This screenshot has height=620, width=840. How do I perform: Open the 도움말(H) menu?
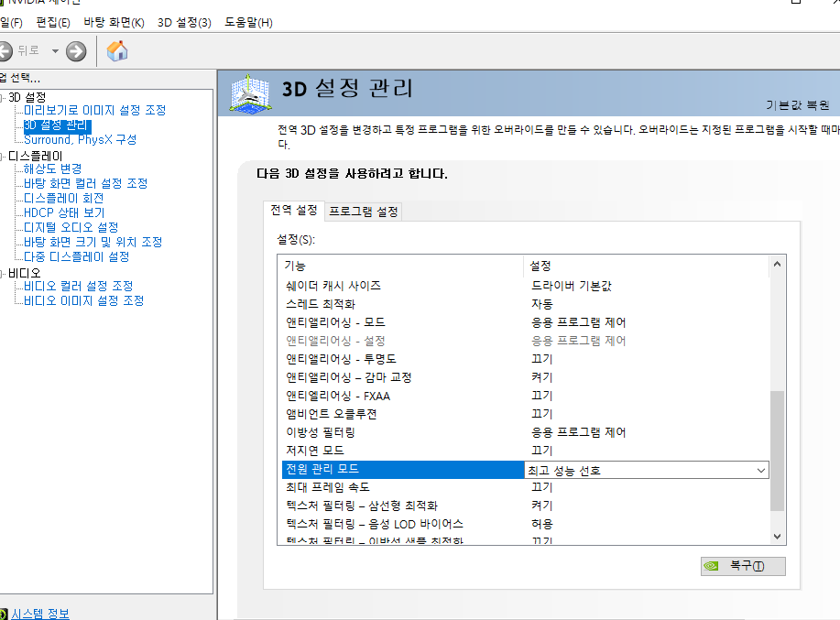click(248, 23)
